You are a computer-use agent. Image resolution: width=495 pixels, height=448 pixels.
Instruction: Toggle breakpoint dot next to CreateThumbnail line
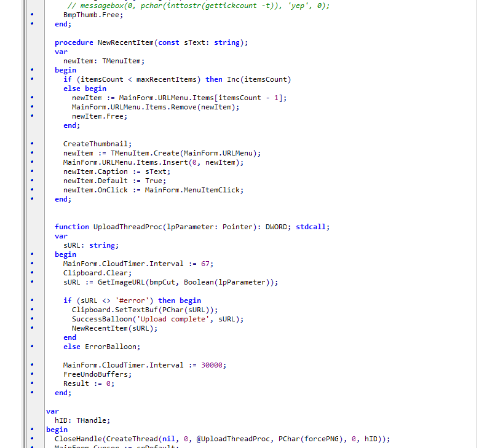coord(32,143)
